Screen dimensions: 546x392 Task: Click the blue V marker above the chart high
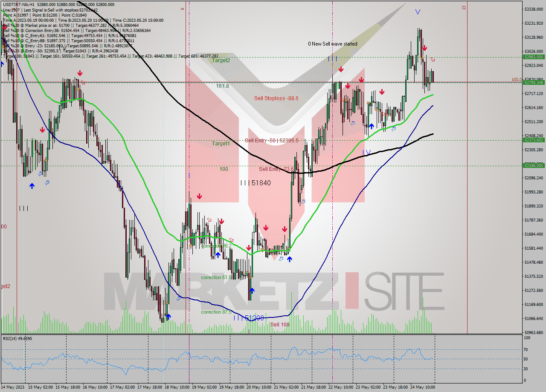click(418, 12)
